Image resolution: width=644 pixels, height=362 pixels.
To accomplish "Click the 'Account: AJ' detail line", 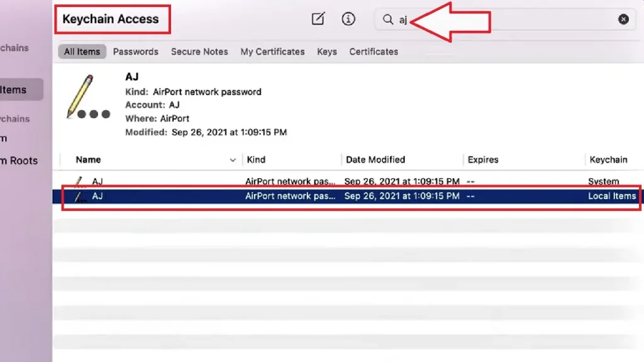I will 152,105.
